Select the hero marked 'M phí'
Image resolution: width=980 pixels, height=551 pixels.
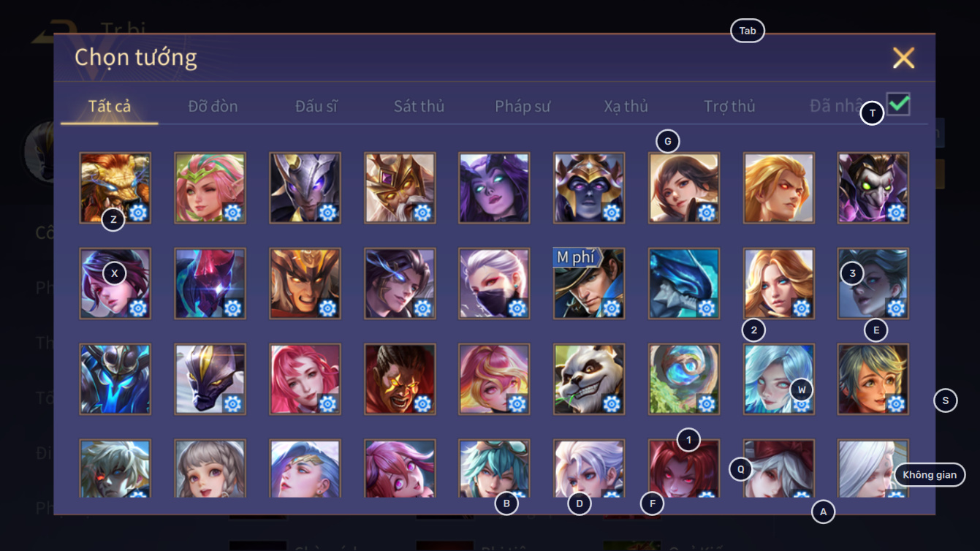[x=589, y=284]
